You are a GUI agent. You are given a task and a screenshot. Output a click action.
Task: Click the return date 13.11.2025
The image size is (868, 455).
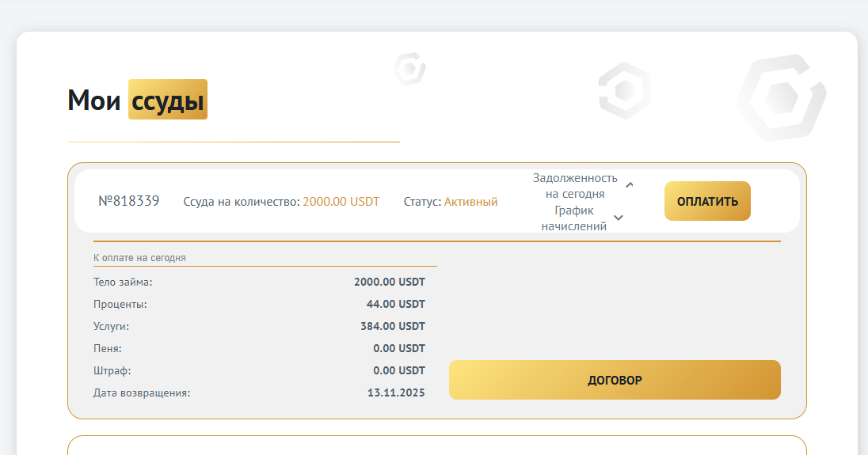click(x=396, y=392)
